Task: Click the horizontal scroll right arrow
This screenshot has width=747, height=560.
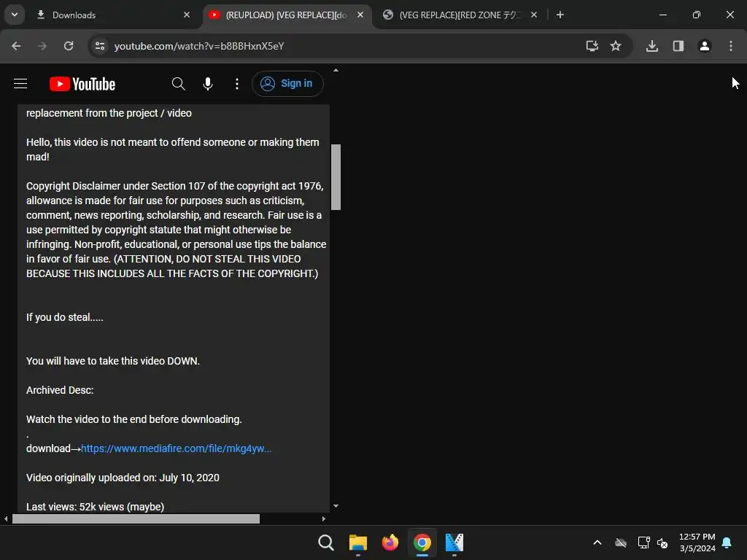Action: [x=323, y=518]
